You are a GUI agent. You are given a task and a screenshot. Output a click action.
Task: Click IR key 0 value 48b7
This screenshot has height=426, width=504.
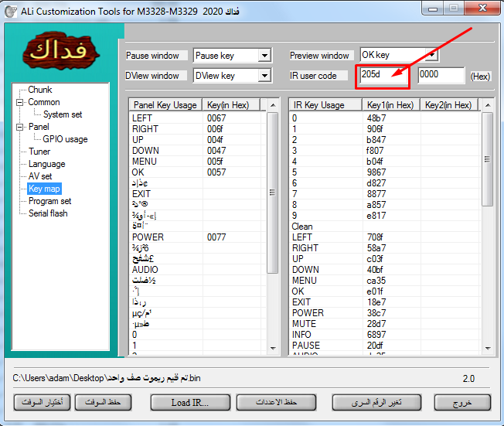[x=376, y=118]
